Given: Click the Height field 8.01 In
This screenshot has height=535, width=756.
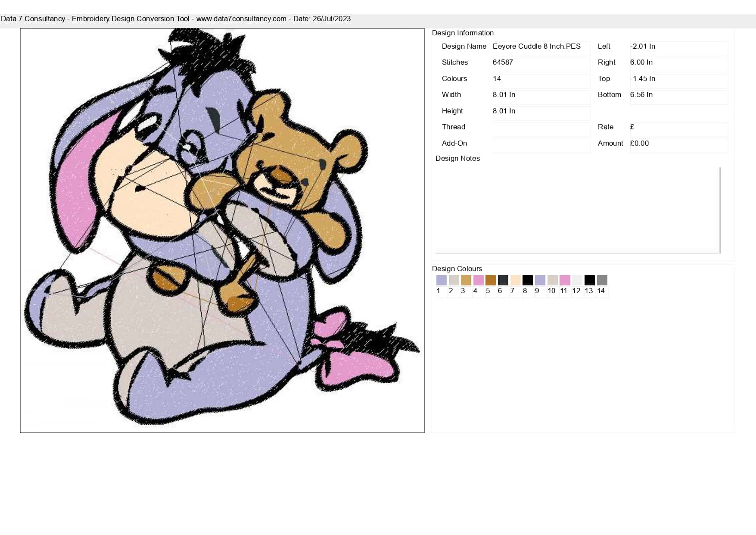Looking at the screenshot, I should coord(541,113).
